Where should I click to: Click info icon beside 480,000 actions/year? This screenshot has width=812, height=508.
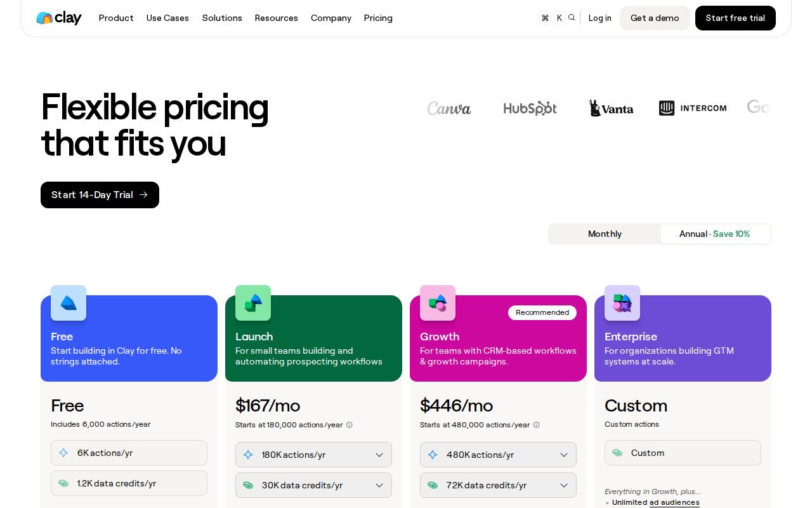[x=536, y=425]
